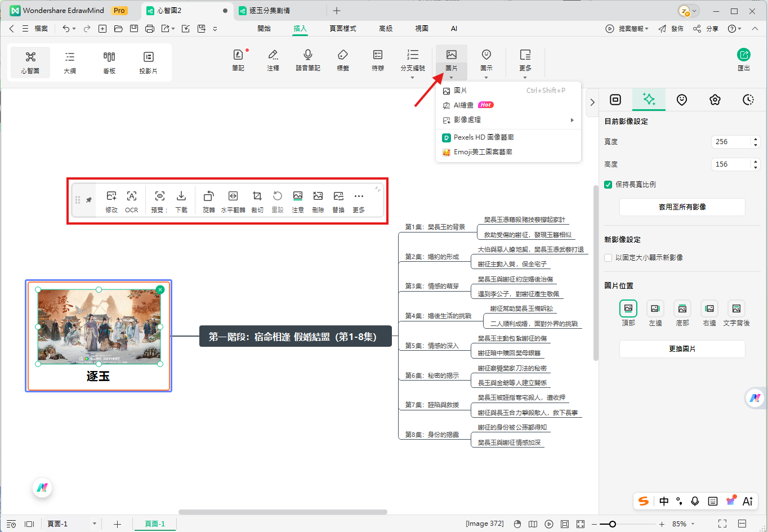Click the 更換圖片 button

682,349
